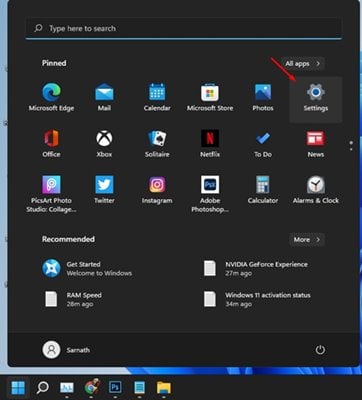This screenshot has height=400, width=362.
Task: Open the Photoshop taskbar icon
Action: (x=115, y=387)
